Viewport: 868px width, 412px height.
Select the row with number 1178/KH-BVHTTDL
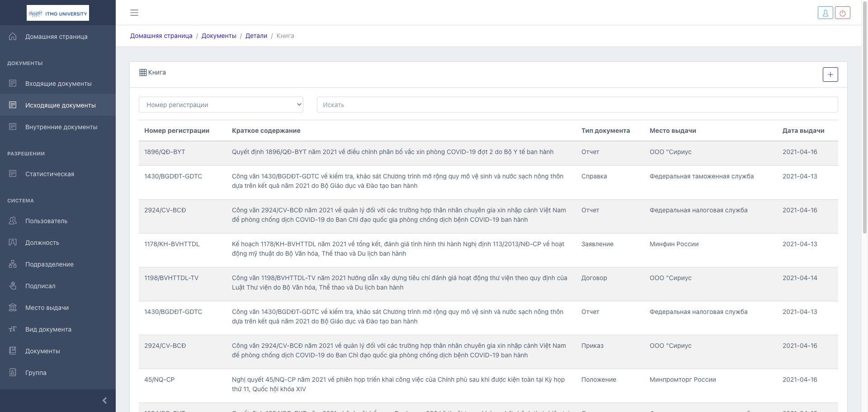pos(172,244)
